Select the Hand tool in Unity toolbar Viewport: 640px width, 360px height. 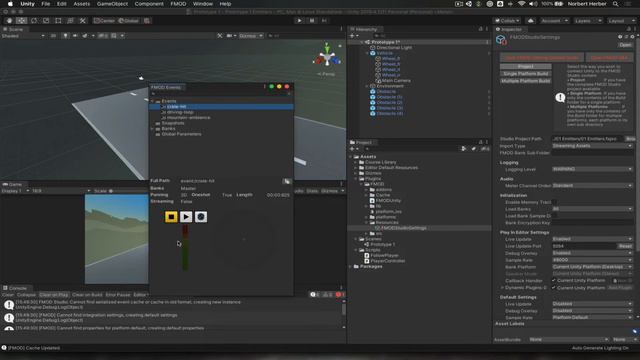tap(9, 20)
